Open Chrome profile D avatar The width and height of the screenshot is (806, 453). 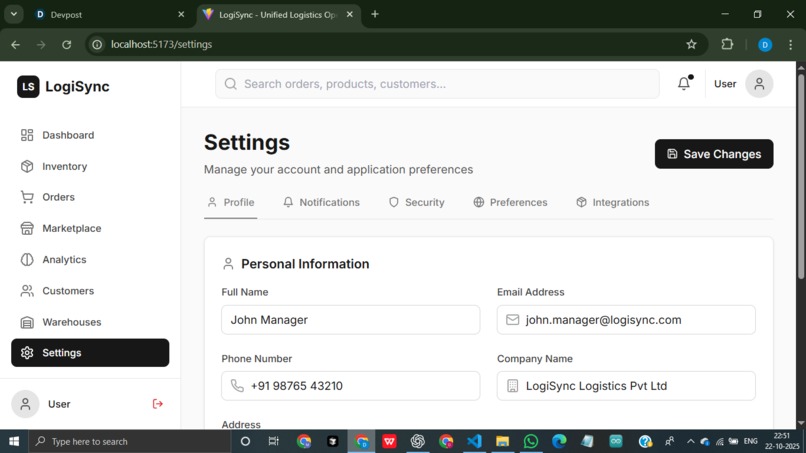point(765,45)
